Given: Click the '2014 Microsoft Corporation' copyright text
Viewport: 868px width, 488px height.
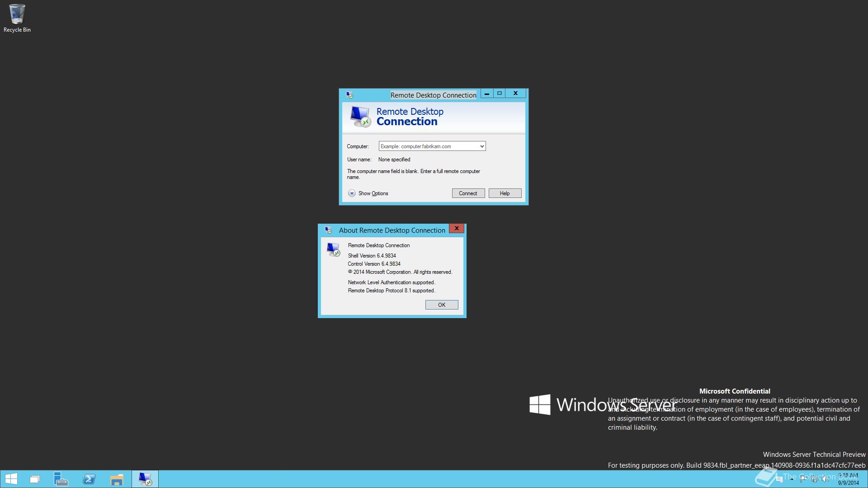Looking at the screenshot, I should [400, 272].
